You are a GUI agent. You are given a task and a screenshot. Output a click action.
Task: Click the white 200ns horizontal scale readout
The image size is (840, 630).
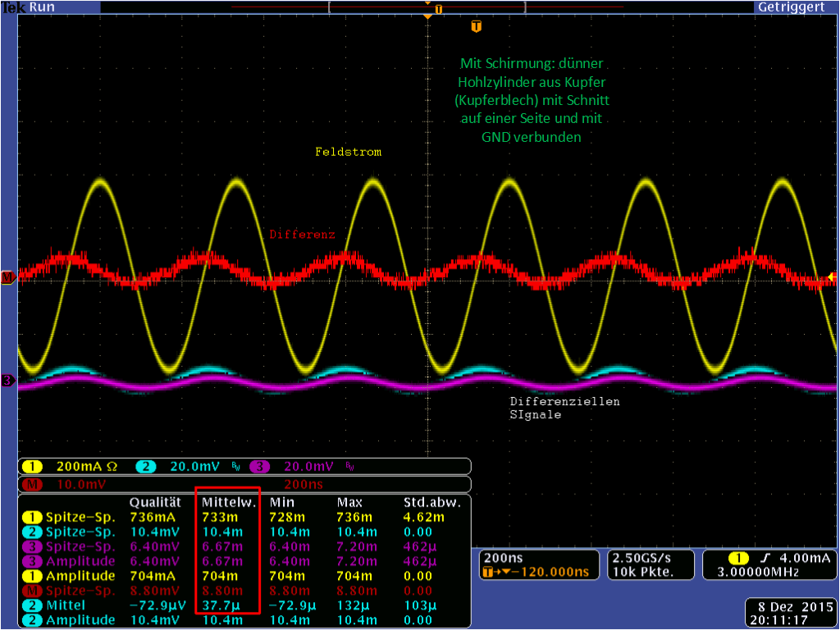503,558
